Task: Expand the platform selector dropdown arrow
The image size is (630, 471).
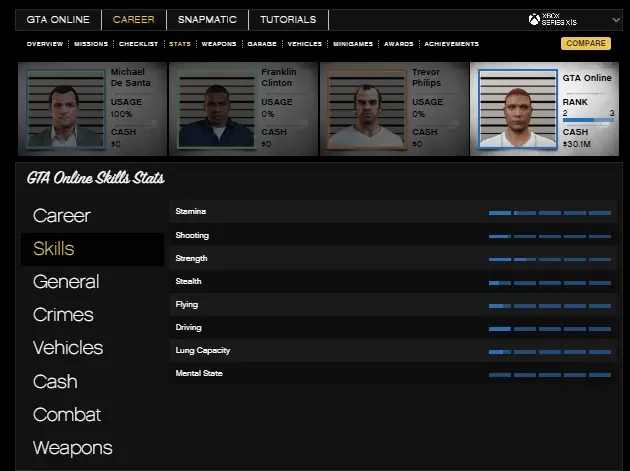Action: coord(616,19)
